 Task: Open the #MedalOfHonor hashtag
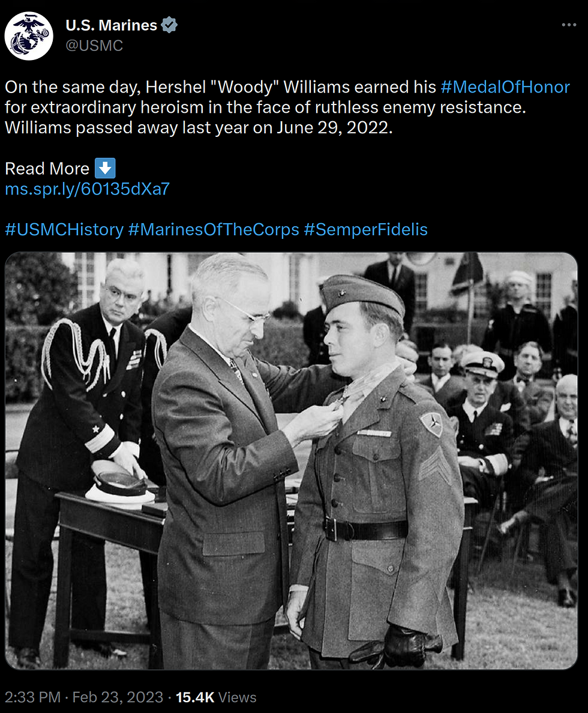coord(505,87)
